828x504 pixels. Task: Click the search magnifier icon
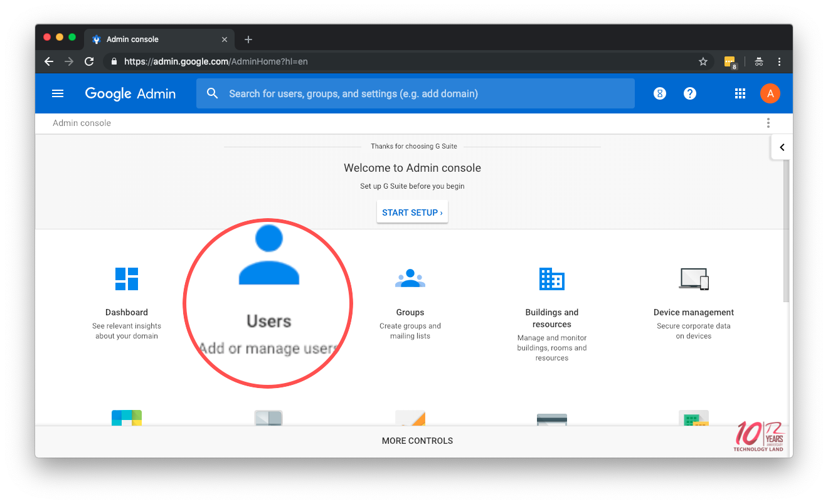click(x=213, y=93)
